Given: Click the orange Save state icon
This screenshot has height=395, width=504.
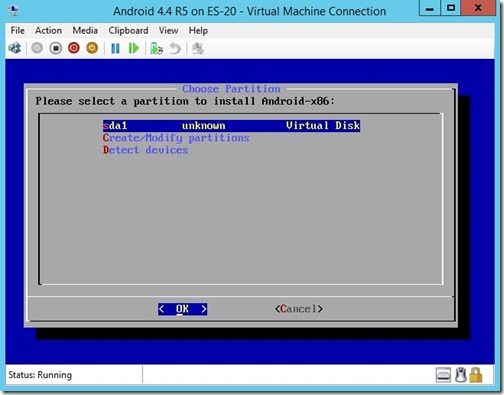Looking at the screenshot, I should click(92, 48).
